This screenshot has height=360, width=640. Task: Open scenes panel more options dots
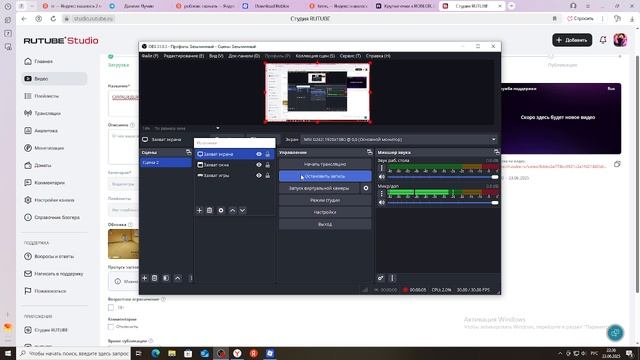(x=191, y=278)
